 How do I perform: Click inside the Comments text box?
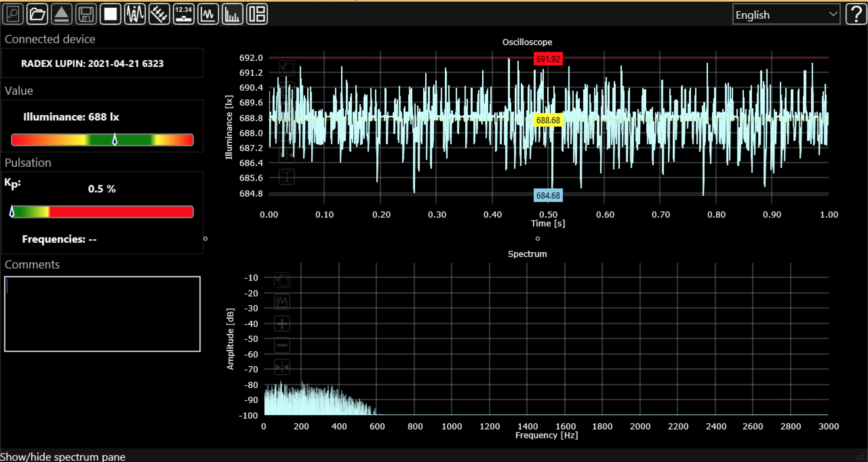tap(102, 313)
